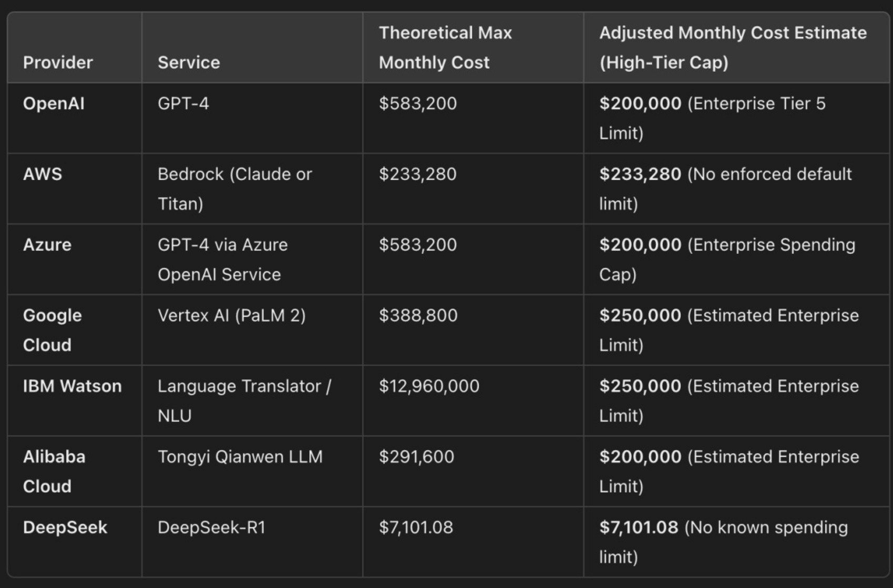Select the Google Cloud provider cell
The width and height of the screenshot is (893, 588).
53,330
